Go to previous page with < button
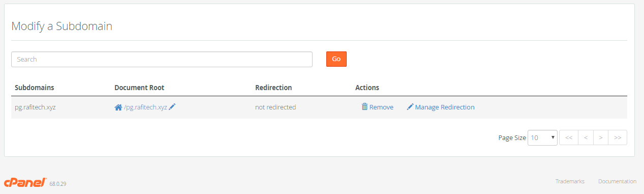Image resolution: width=644 pixels, height=194 pixels. [586, 137]
